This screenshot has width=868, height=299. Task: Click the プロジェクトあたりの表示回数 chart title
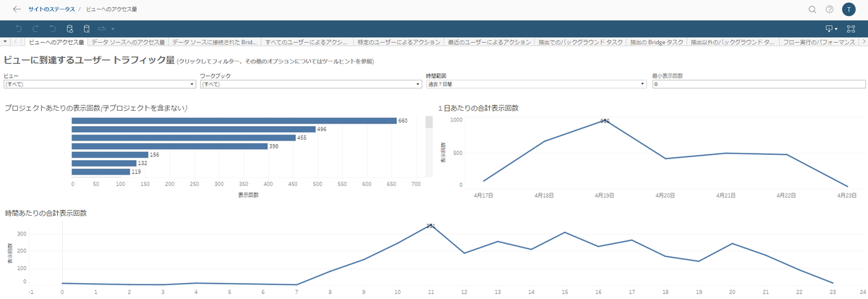coord(96,108)
